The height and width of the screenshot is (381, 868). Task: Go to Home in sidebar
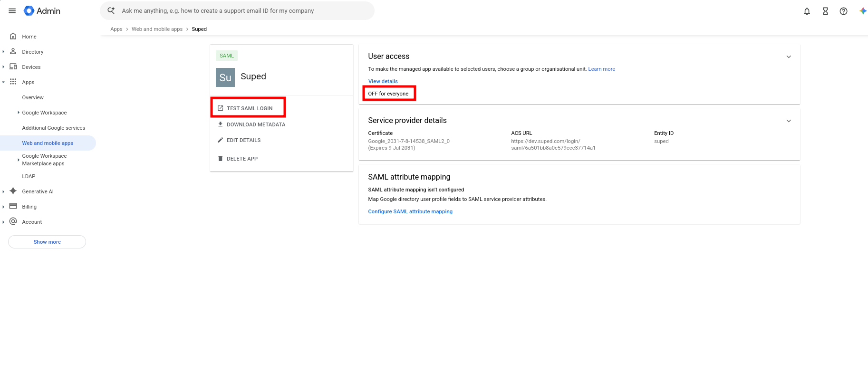tap(29, 37)
